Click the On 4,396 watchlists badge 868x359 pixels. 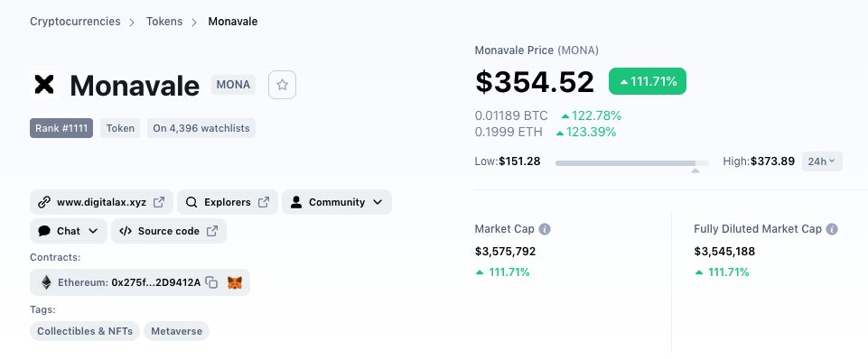(201, 128)
